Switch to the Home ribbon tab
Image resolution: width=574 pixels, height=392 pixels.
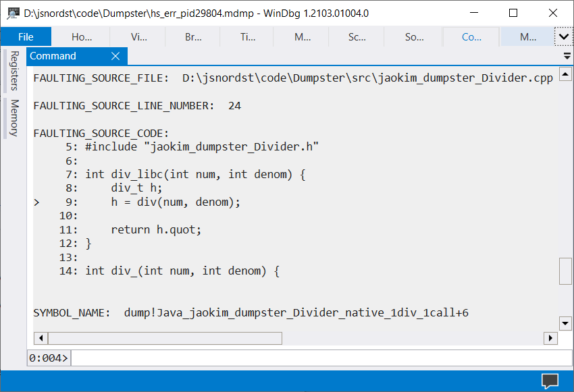click(82, 37)
